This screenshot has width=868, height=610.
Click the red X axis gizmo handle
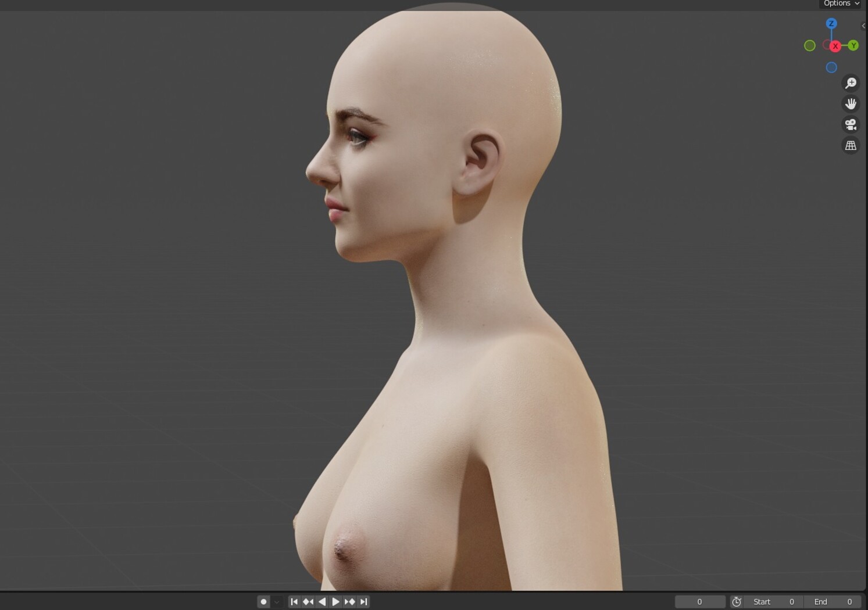pos(835,46)
